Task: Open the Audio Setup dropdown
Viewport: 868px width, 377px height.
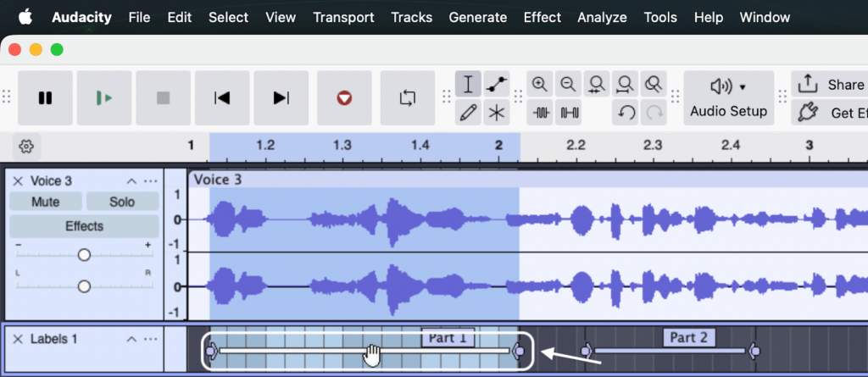Action: click(728, 97)
